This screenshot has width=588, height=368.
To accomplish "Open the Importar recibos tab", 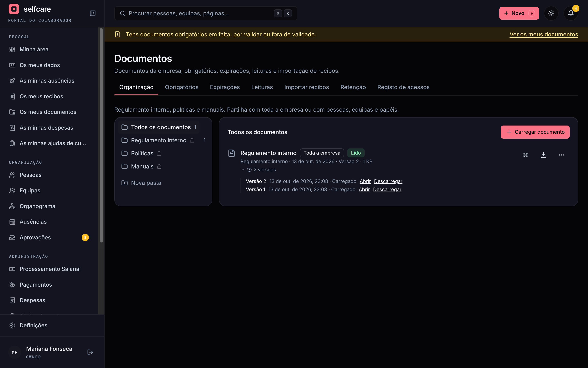I will coord(306,87).
